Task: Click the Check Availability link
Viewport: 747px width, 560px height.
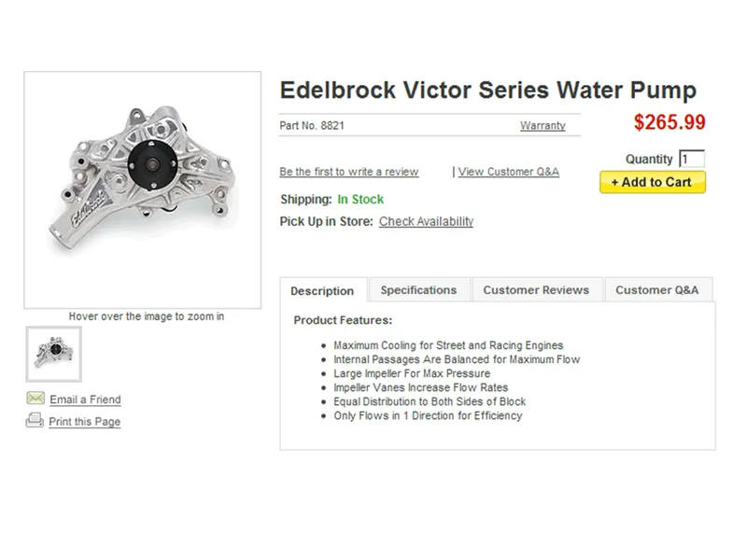Action: point(426,221)
